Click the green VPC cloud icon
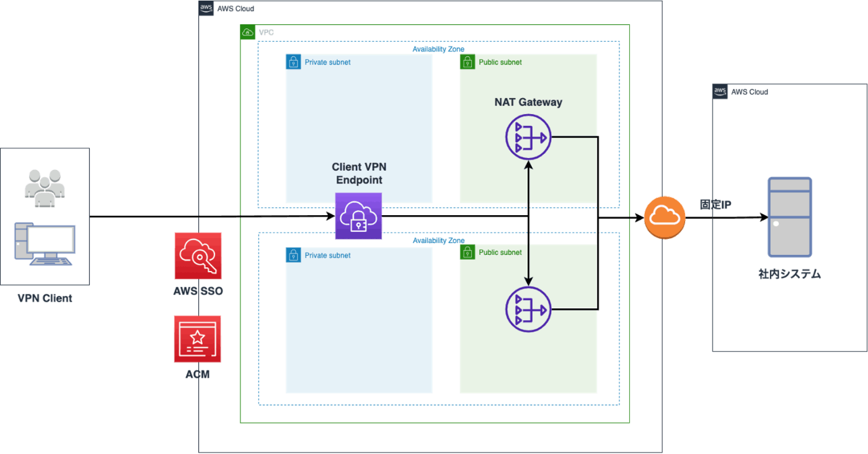 pos(248,32)
